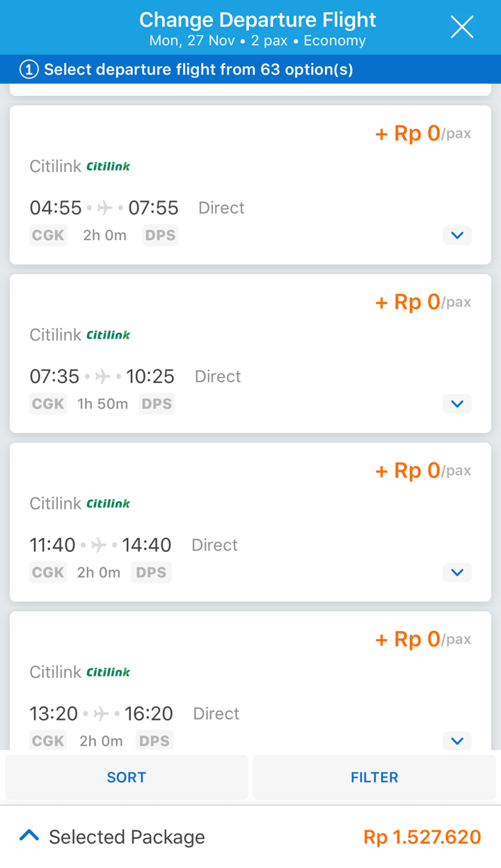Screen dimensions: 501x868
Task: Expand details of the 11:40 Citilink flight
Action: (457, 572)
